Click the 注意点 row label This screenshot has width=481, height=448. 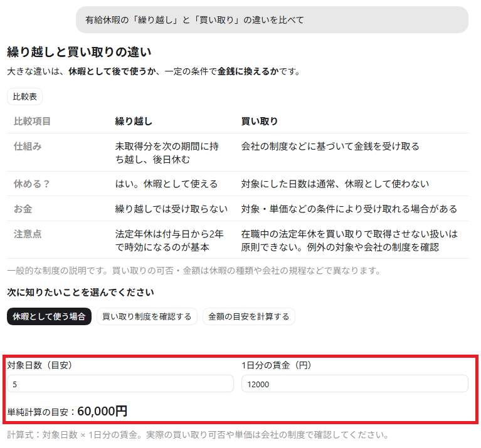coord(28,234)
